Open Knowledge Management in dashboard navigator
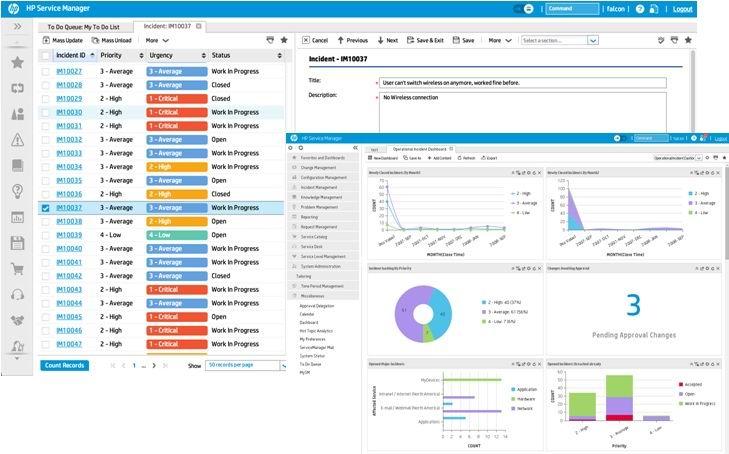Screen dimensions: 729x454 pyautogui.click(x=321, y=197)
